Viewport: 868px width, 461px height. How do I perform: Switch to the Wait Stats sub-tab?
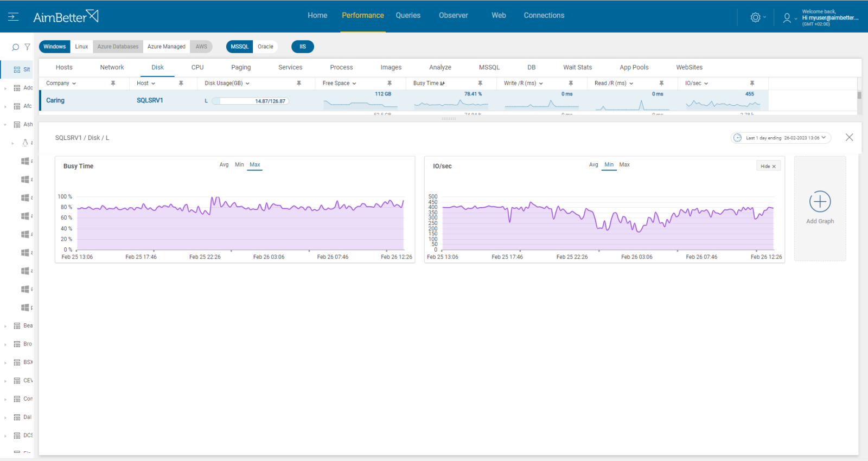(577, 68)
